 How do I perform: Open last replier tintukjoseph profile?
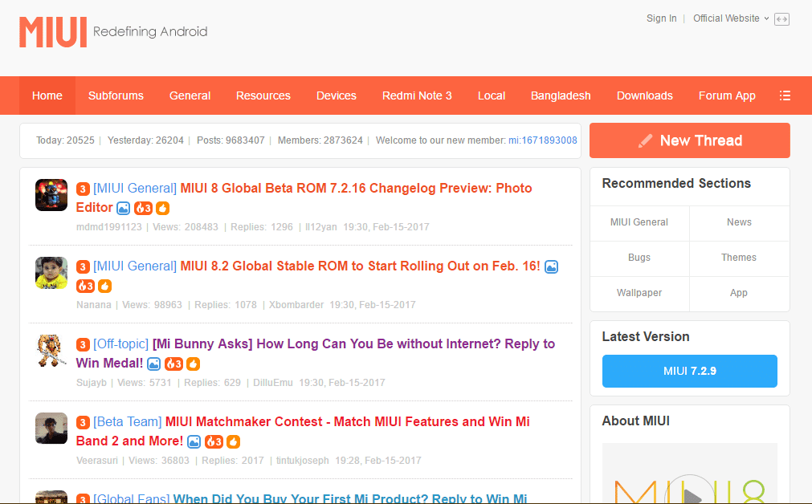click(303, 461)
